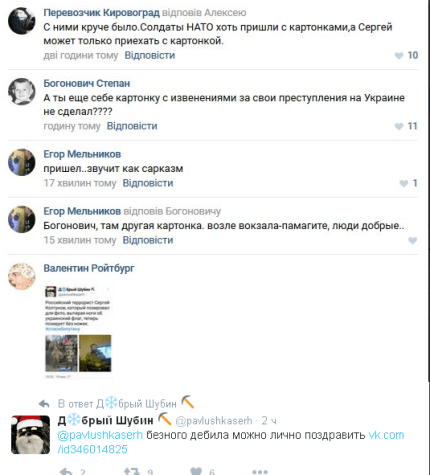Image resolution: width=430 pixels, height=475 pixels.
Task: Like Богонович Степан's comment with 11 likes
Action: point(406,126)
